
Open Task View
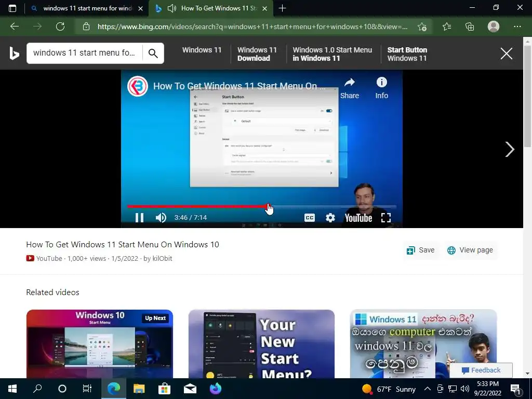pyautogui.click(x=87, y=389)
